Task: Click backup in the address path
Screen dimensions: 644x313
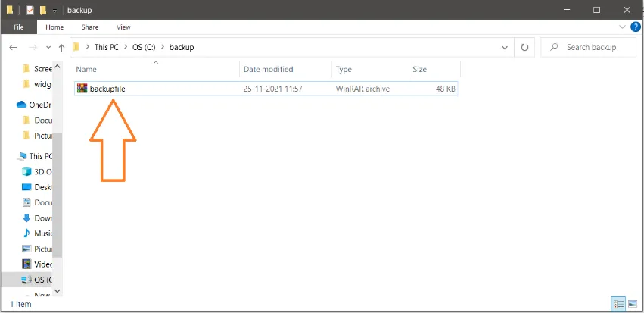Action: (182, 47)
